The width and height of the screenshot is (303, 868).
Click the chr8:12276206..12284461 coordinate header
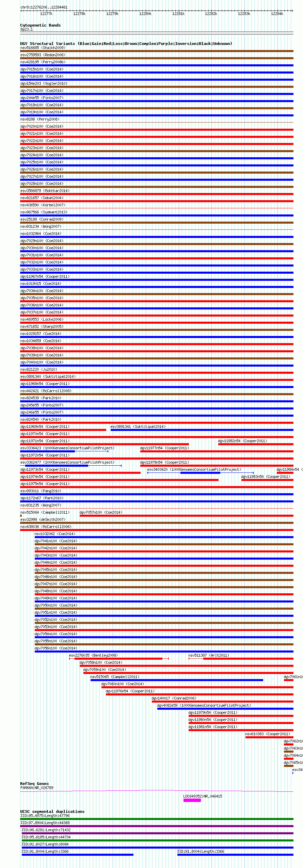pyautogui.click(x=44, y=7)
